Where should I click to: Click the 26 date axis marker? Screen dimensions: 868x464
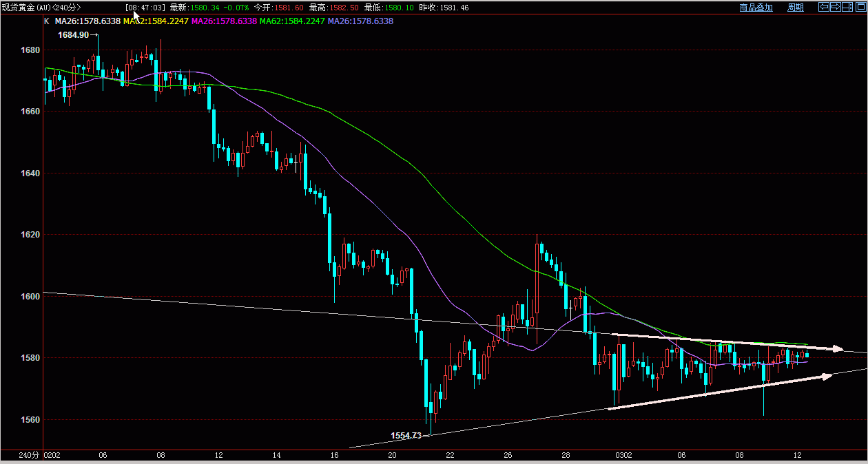(x=508, y=456)
